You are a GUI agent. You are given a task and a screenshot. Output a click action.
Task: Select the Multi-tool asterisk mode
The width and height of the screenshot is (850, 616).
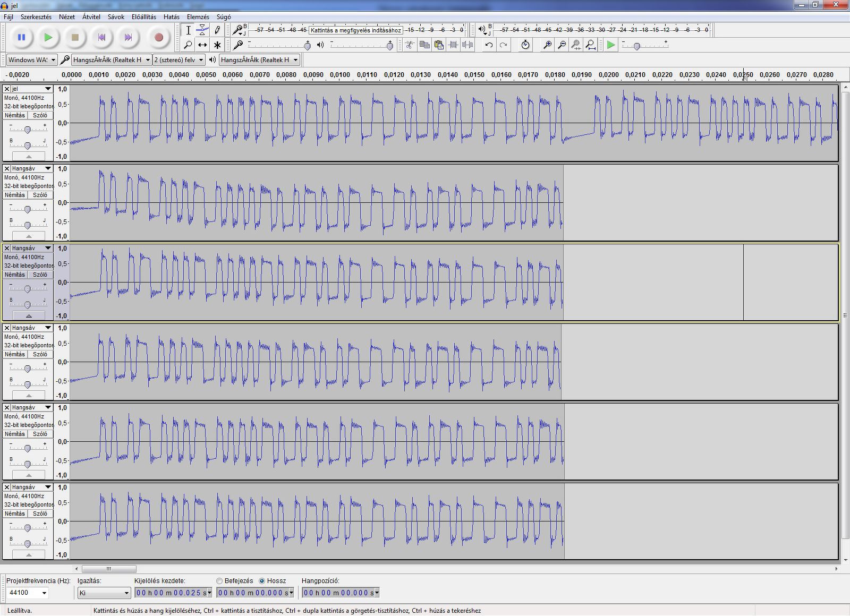pyautogui.click(x=217, y=45)
